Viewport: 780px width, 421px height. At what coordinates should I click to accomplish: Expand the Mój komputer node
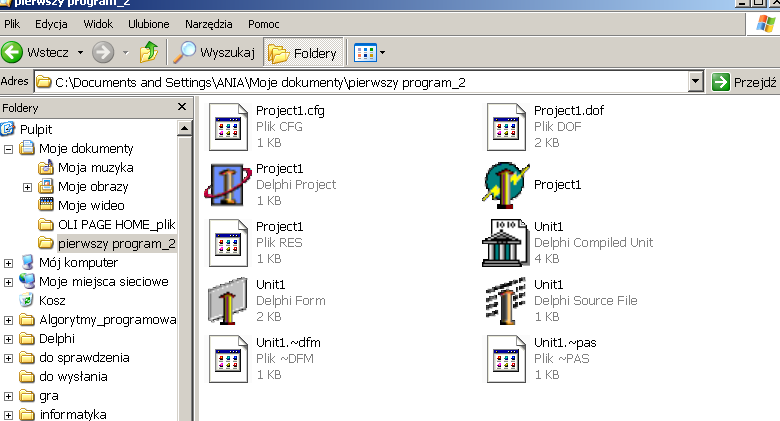(8, 263)
